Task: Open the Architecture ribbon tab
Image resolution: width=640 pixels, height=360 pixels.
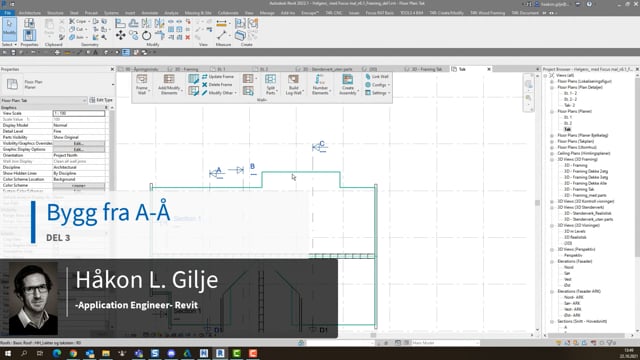Action: [x=30, y=13]
